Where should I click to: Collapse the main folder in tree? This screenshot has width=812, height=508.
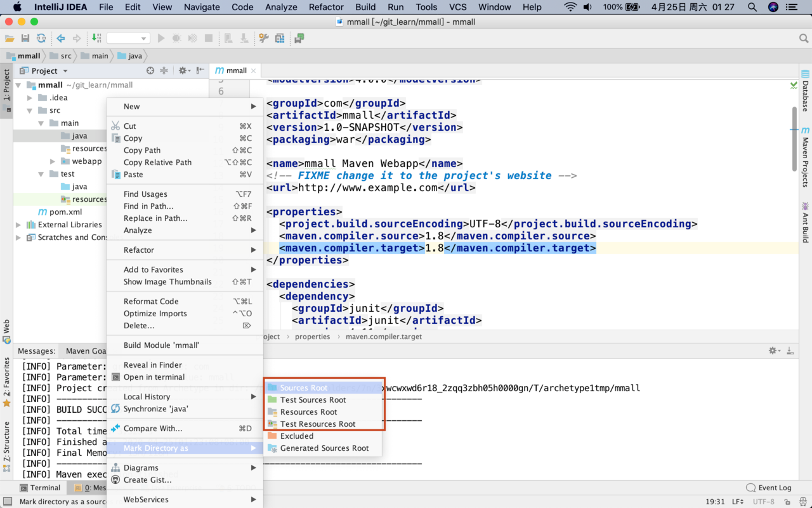click(x=41, y=123)
